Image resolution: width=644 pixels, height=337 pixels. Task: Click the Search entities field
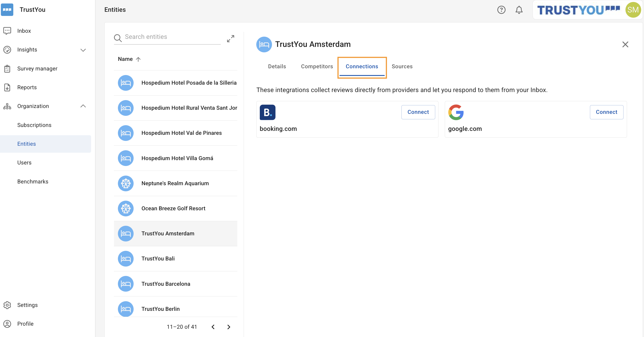(173, 37)
